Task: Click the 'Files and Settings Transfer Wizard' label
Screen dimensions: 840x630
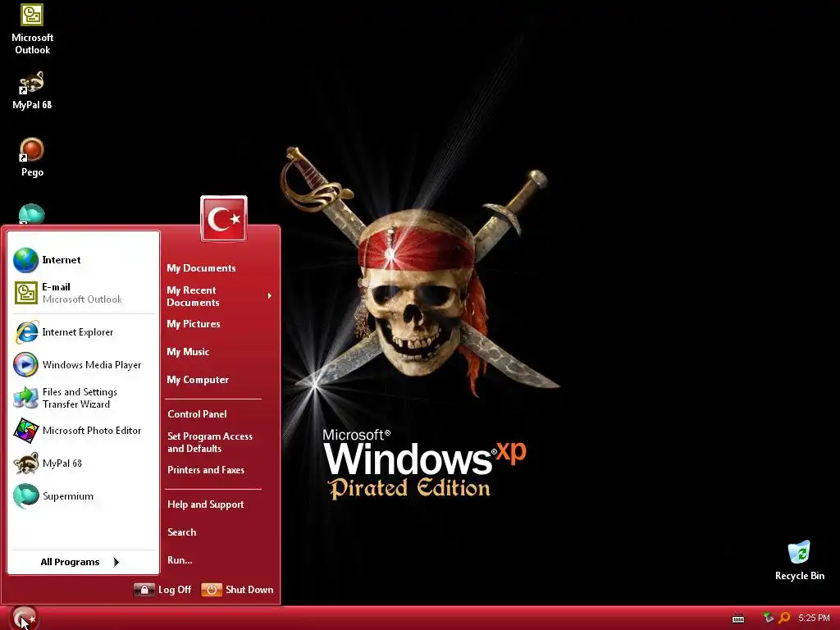Action: [80, 398]
